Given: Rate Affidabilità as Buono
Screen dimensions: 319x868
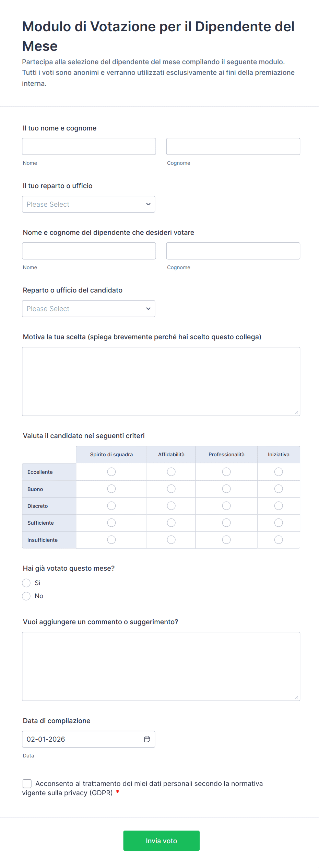Looking at the screenshot, I should coord(171,489).
